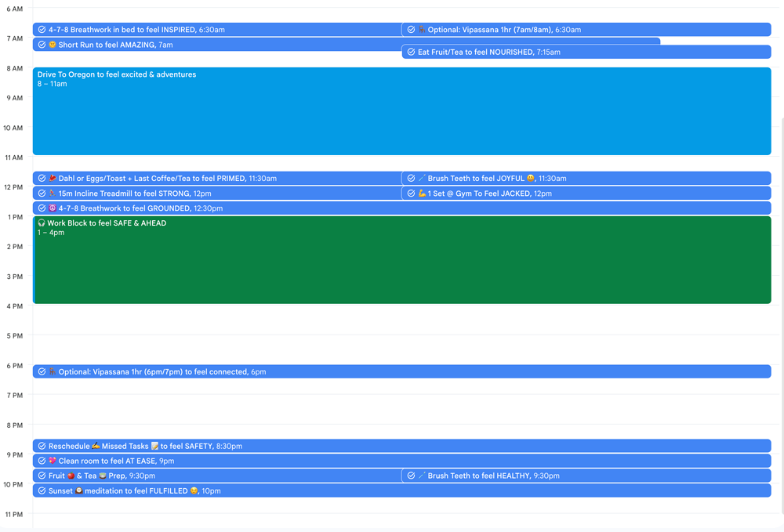Open the 4-7-8 Breathwork in bed task

click(217, 30)
